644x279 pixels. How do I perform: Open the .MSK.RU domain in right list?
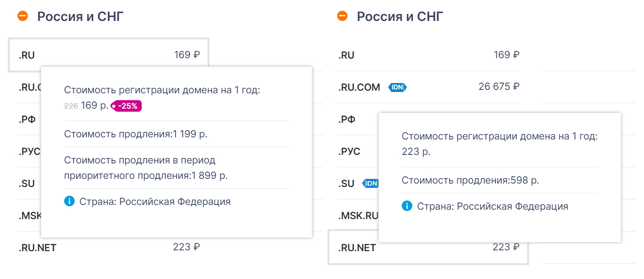tap(358, 216)
